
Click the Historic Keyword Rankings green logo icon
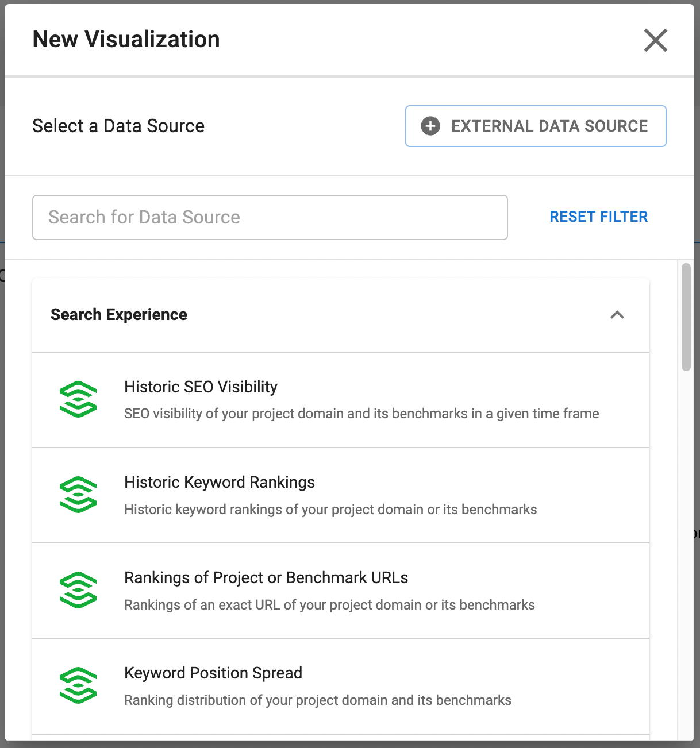point(78,495)
